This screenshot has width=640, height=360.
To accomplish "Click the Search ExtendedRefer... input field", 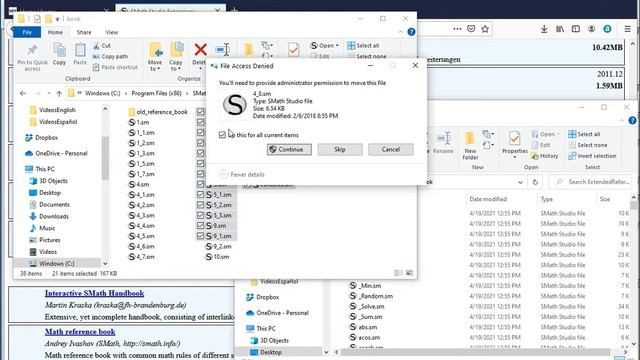I will [x=591, y=182].
